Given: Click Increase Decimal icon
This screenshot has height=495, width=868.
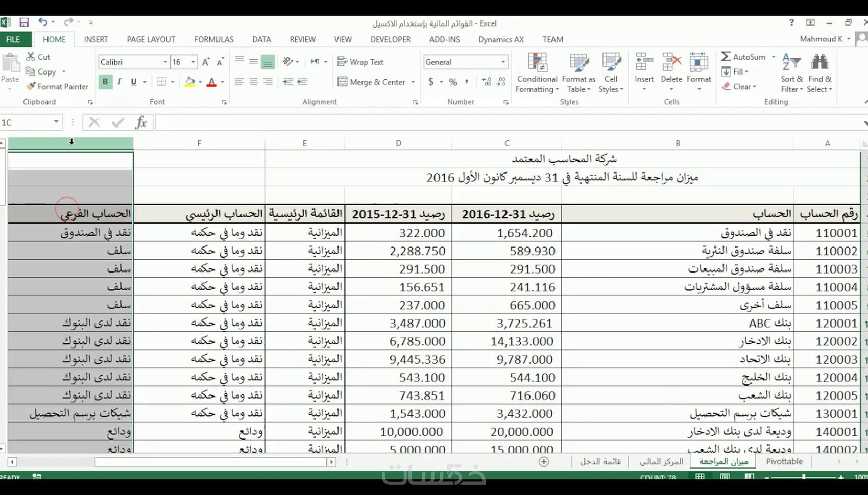Looking at the screenshot, I should [x=487, y=82].
